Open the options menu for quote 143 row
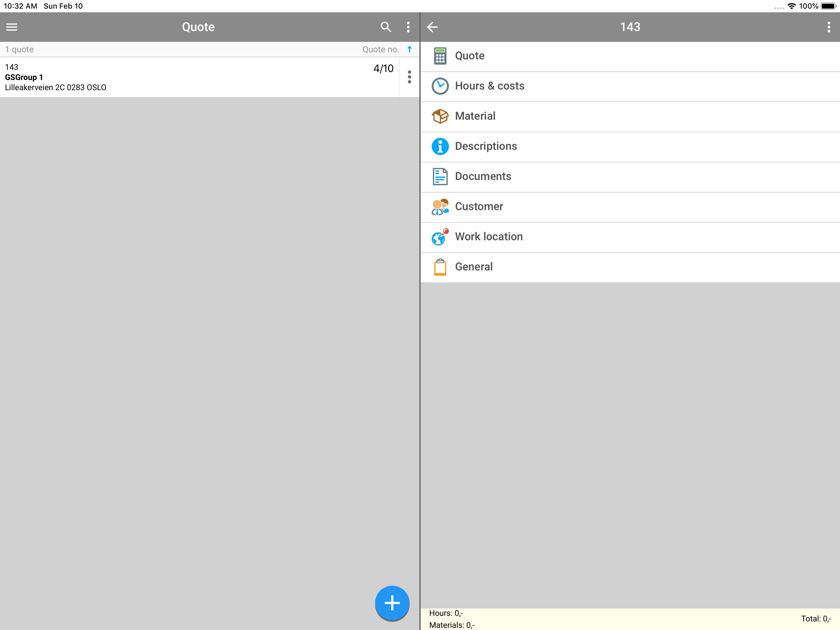 (x=409, y=77)
